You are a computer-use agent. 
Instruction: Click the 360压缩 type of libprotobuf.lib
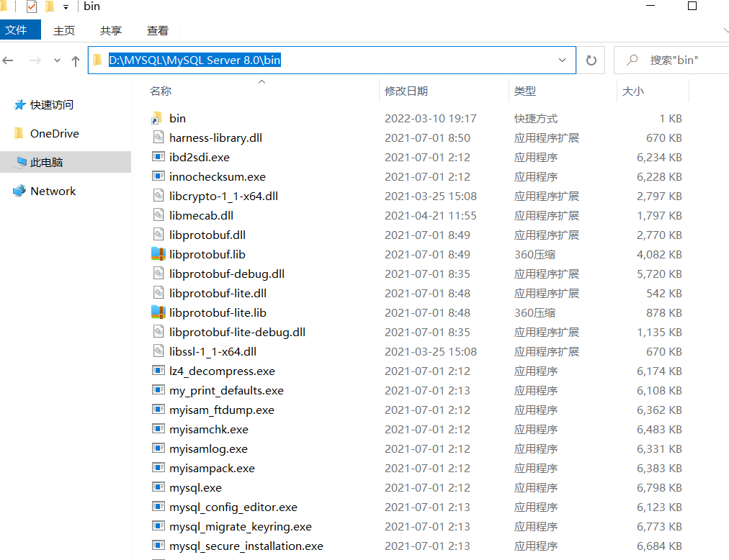535,255
